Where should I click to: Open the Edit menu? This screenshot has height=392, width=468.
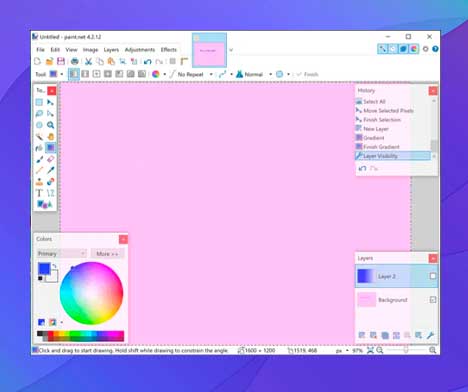(x=55, y=50)
